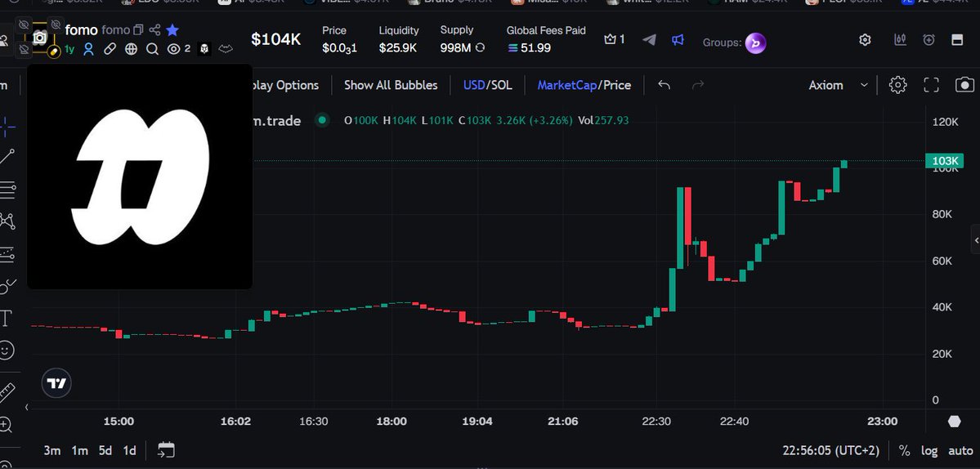Click the crown icon with 1

tap(615, 39)
